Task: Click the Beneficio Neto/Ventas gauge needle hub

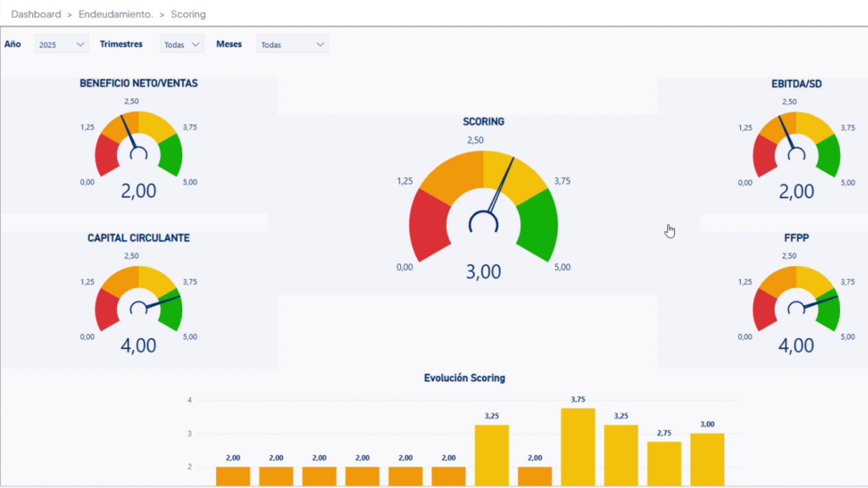Action: [x=138, y=153]
